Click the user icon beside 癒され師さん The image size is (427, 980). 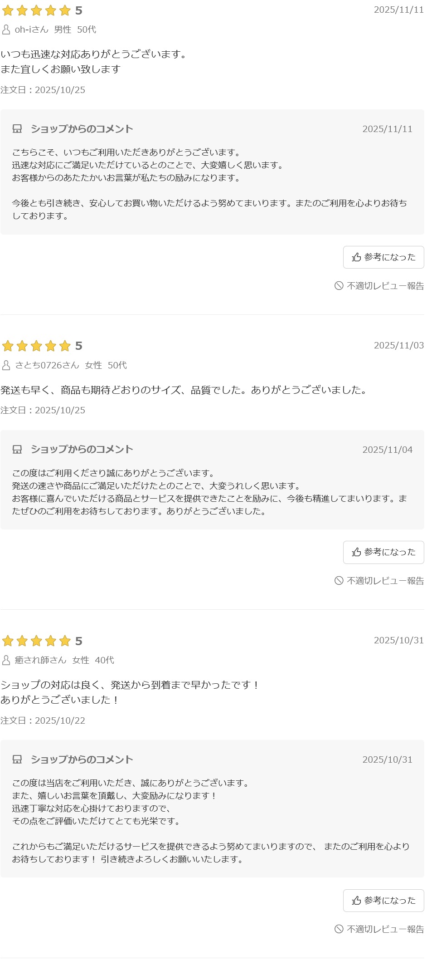point(6,660)
